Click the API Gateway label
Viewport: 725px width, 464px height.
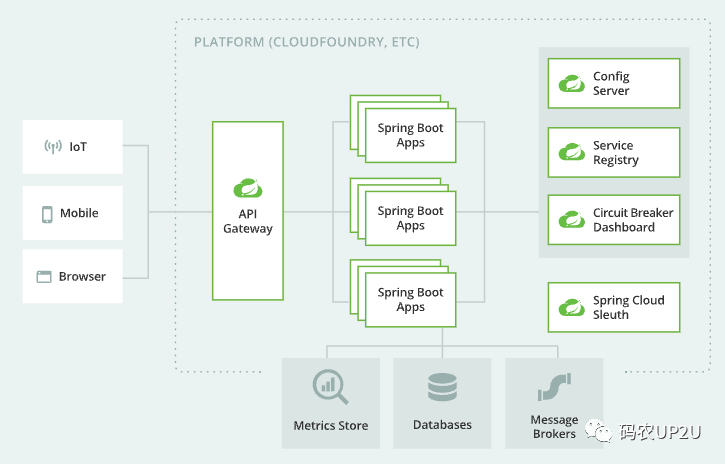(248, 221)
